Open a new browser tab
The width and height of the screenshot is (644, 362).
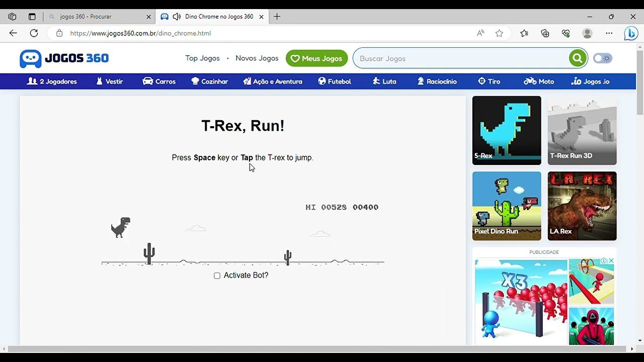click(277, 17)
